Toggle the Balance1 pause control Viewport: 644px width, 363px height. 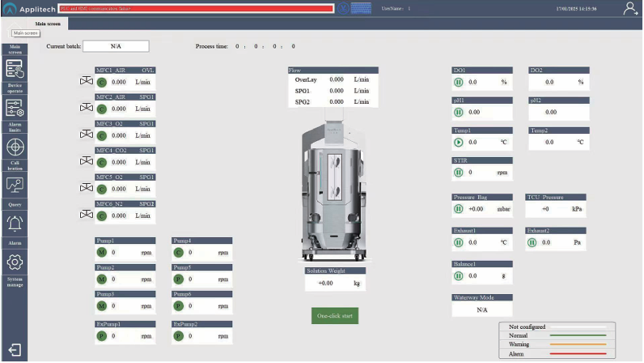(458, 277)
